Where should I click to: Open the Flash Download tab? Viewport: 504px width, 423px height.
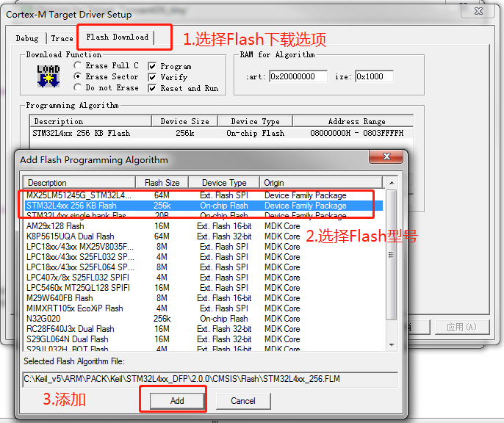(x=118, y=37)
